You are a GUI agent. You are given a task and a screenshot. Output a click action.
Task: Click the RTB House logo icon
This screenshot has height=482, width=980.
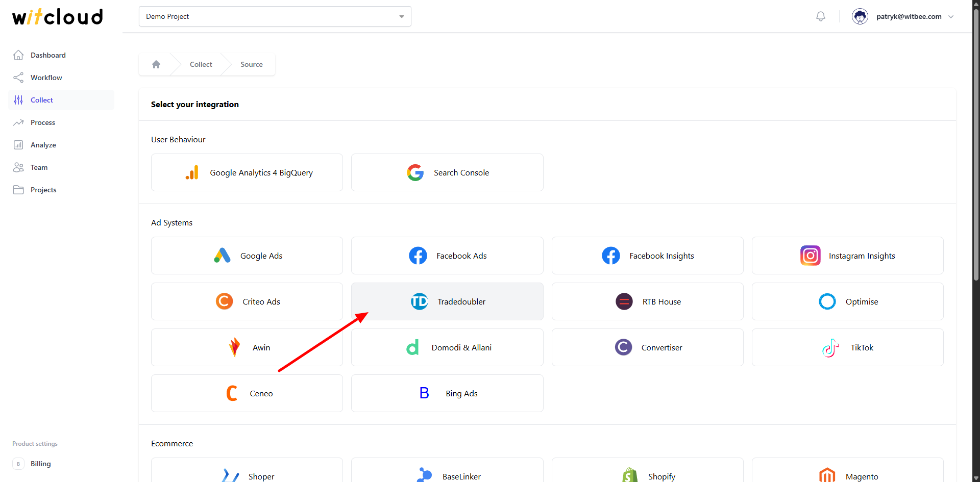click(624, 301)
